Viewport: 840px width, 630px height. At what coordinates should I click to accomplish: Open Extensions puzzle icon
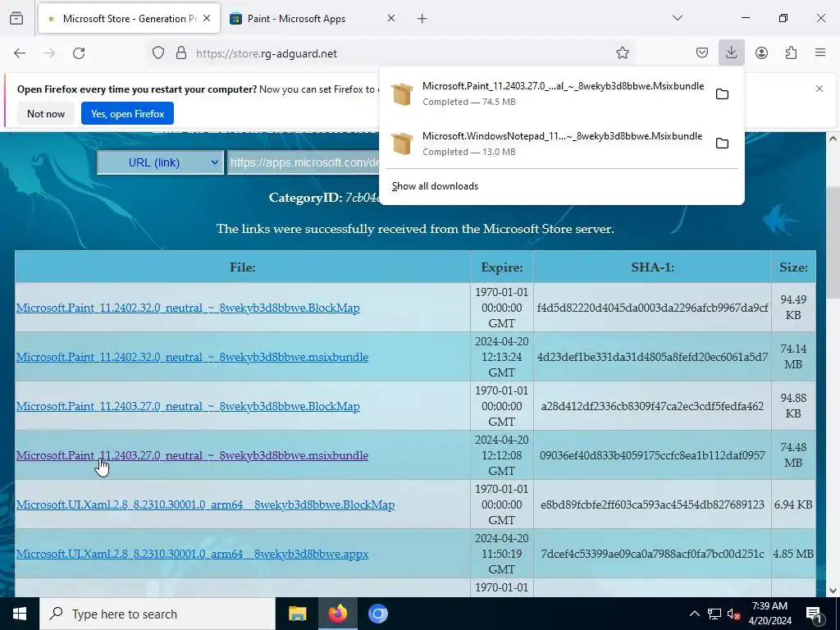coord(791,53)
